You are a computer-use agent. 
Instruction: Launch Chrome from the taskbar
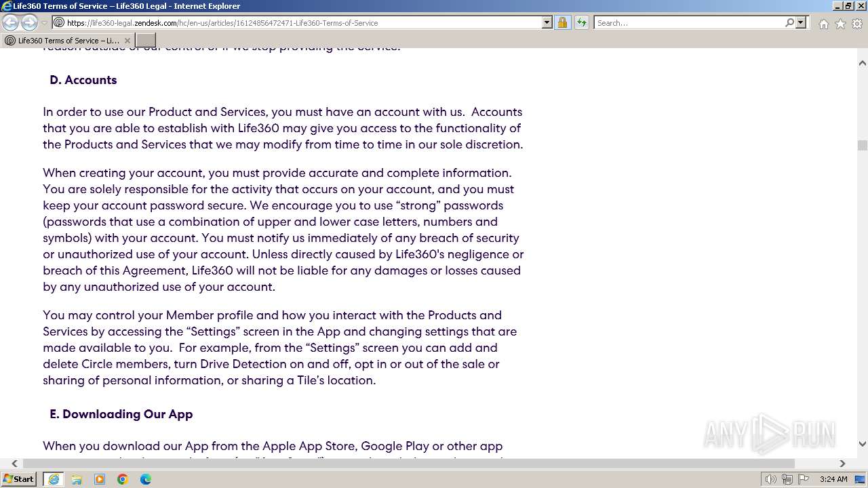(123, 479)
